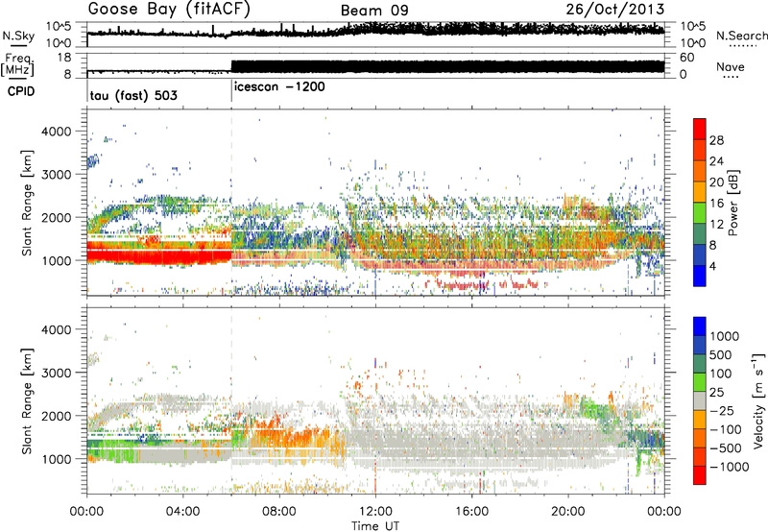Click the gray band of Velocity color bar
The width and height of the screenshot is (768, 532).
[700, 401]
